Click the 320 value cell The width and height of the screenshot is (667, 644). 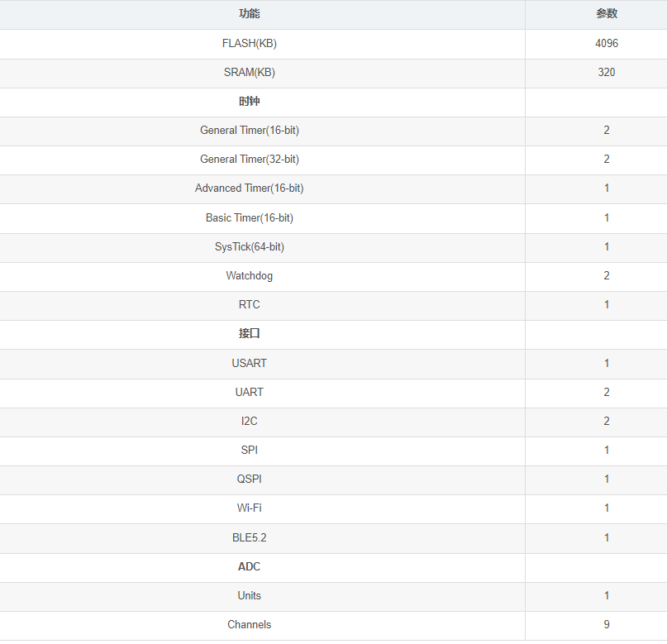tap(606, 72)
